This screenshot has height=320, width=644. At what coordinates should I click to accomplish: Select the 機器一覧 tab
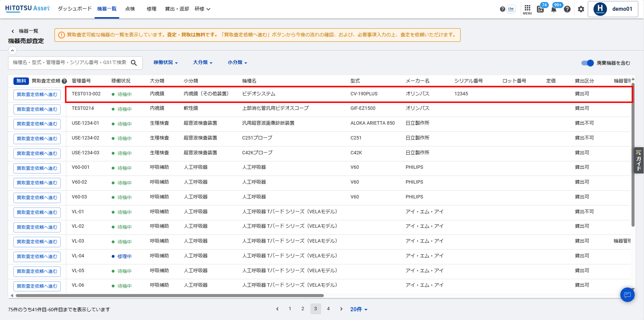click(107, 9)
